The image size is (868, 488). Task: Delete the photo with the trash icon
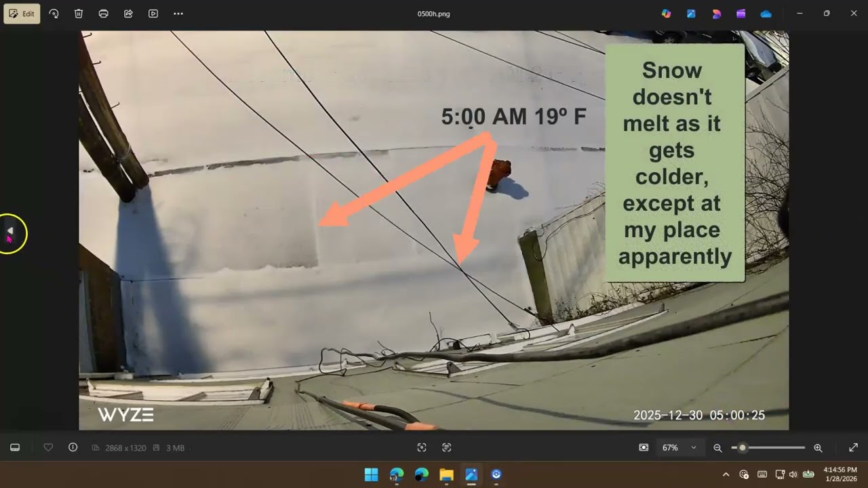[x=79, y=14]
